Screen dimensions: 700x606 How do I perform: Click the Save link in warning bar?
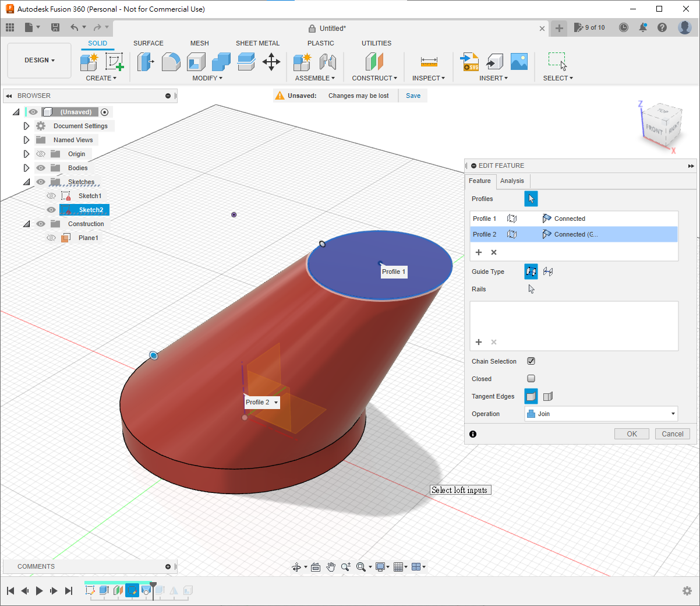(x=413, y=96)
